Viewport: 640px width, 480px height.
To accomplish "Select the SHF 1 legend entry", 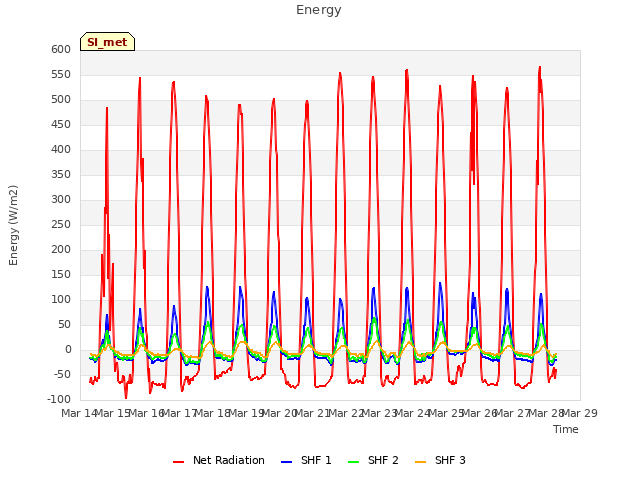I will [x=306, y=460].
